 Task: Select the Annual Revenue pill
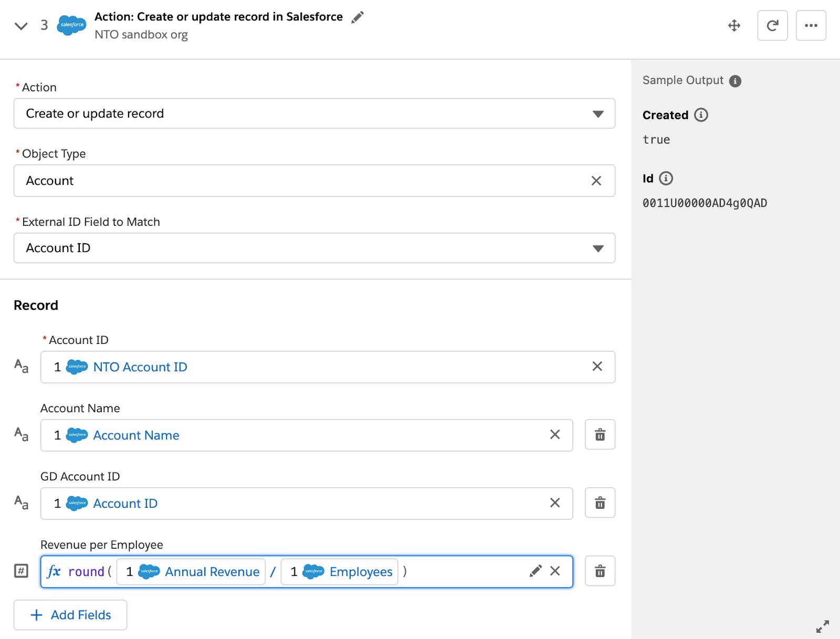[x=191, y=572]
